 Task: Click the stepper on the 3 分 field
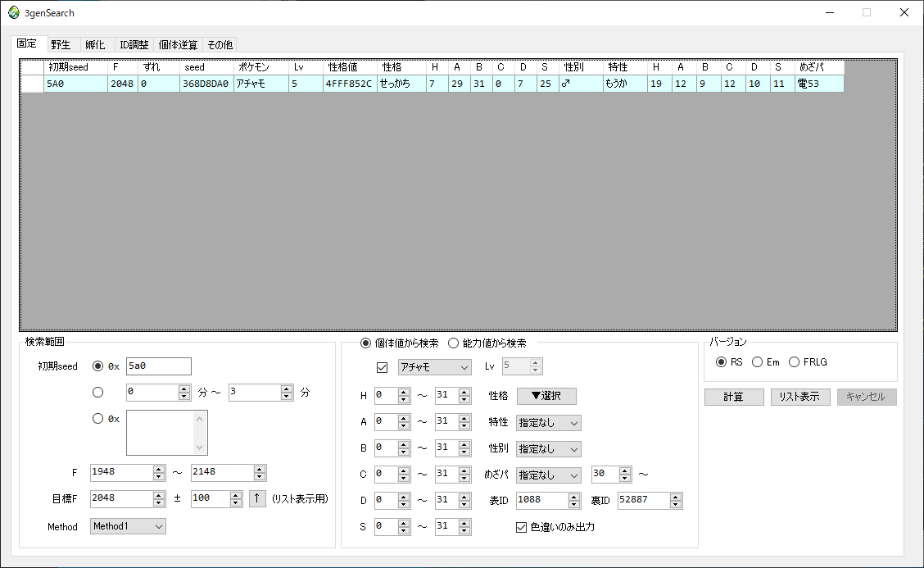287,393
